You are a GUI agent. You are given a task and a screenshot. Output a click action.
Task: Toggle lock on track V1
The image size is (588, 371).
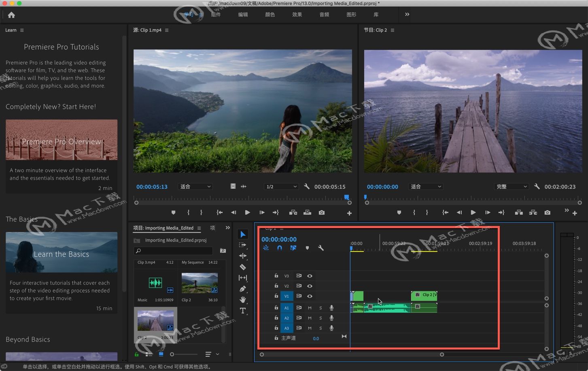coord(276,296)
